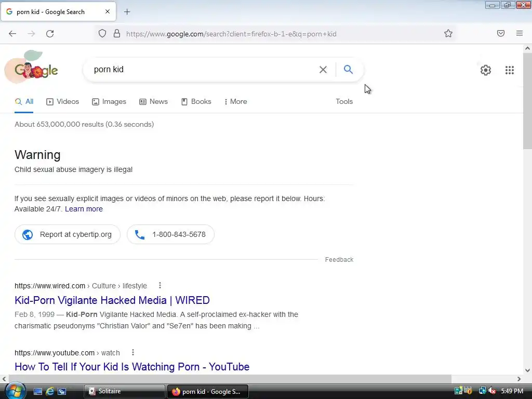Open the Firefox hamburger menu
The height and width of the screenshot is (399, 532).
[520, 33]
